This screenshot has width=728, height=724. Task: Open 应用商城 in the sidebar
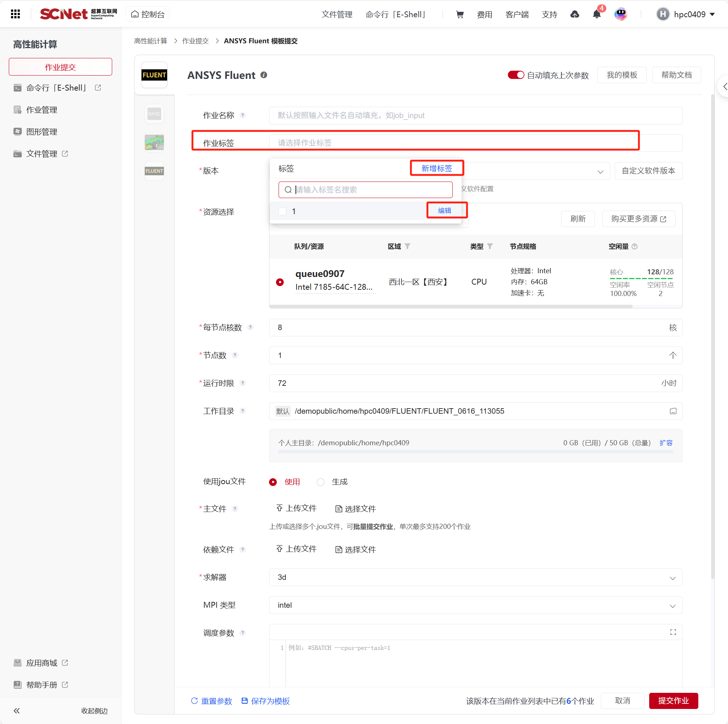click(41, 663)
